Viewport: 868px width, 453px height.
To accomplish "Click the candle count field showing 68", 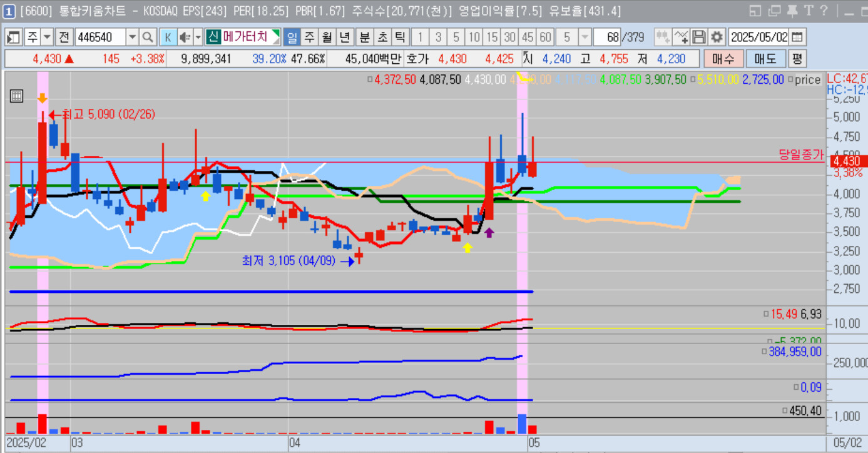I will click(x=607, y=38).
